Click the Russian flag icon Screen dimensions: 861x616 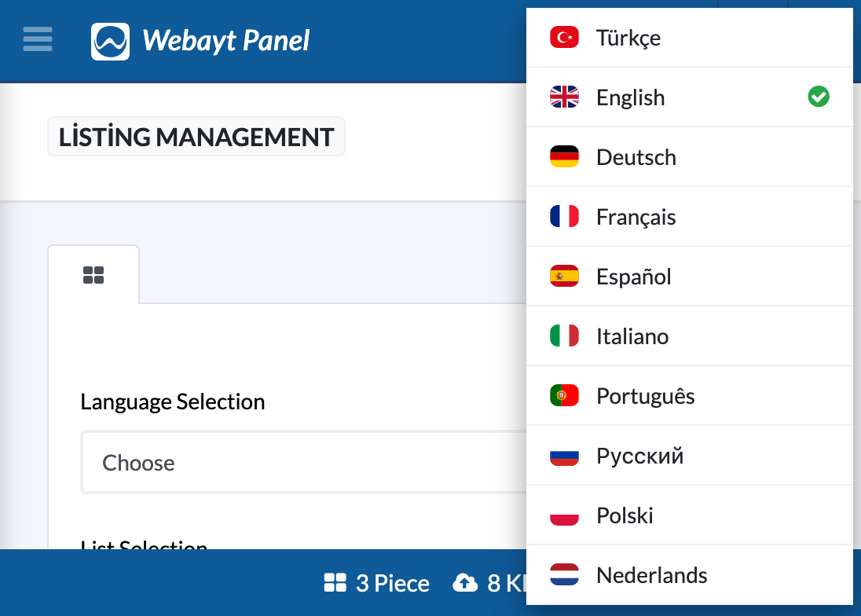pyautogui.click(x=563, y=455)
